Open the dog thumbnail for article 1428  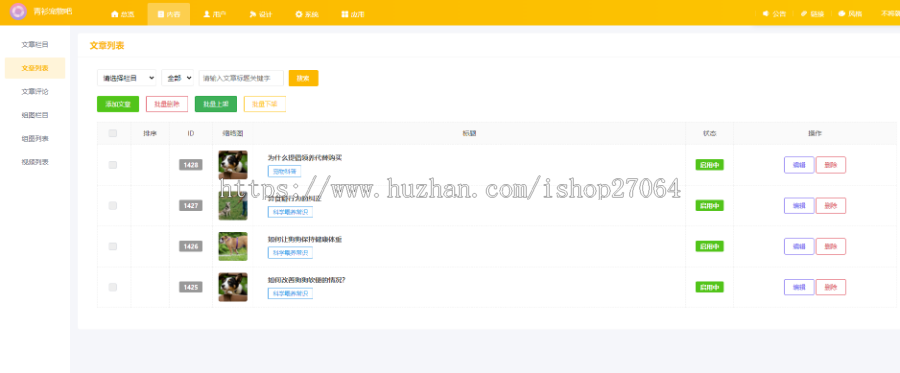233,165
